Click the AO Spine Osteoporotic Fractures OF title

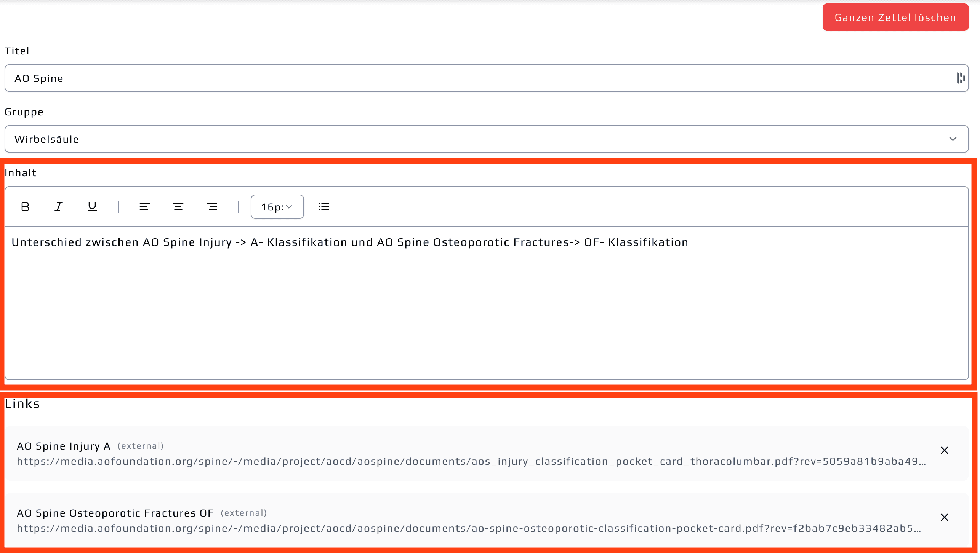coord(115,513)
